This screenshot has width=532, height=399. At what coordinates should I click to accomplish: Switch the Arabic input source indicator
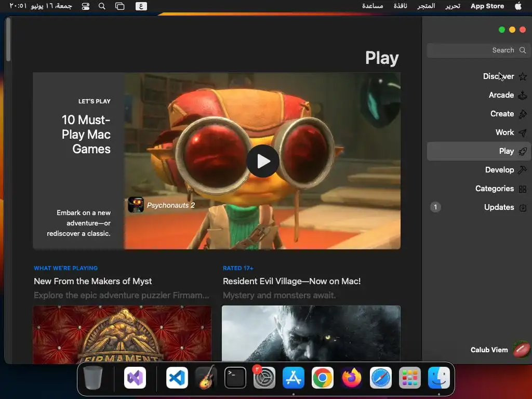tap(141, 6)
